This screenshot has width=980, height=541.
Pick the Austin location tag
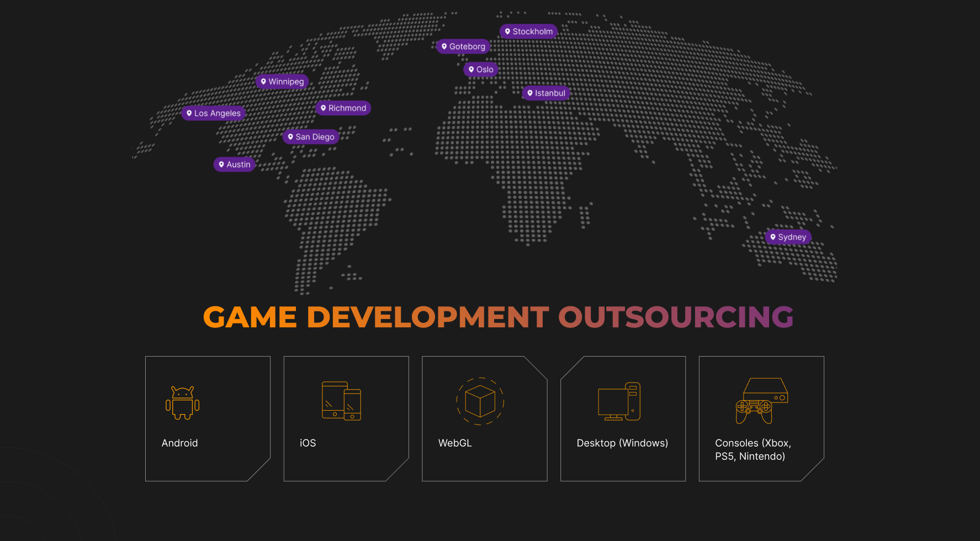click(235, 165)
